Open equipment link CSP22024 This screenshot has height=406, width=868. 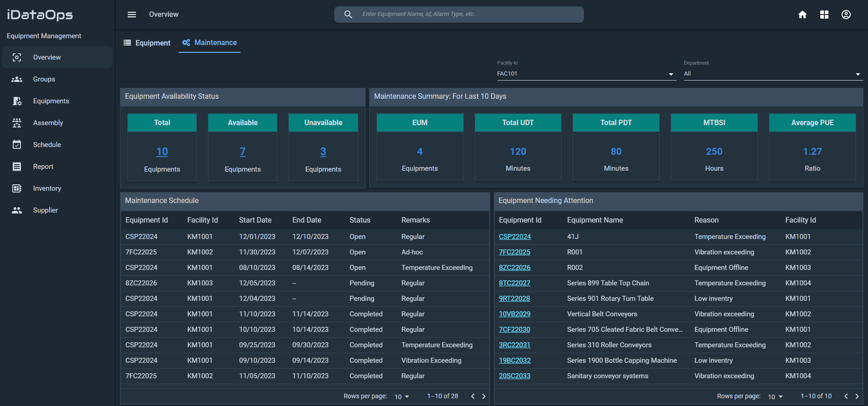(515, 237)
